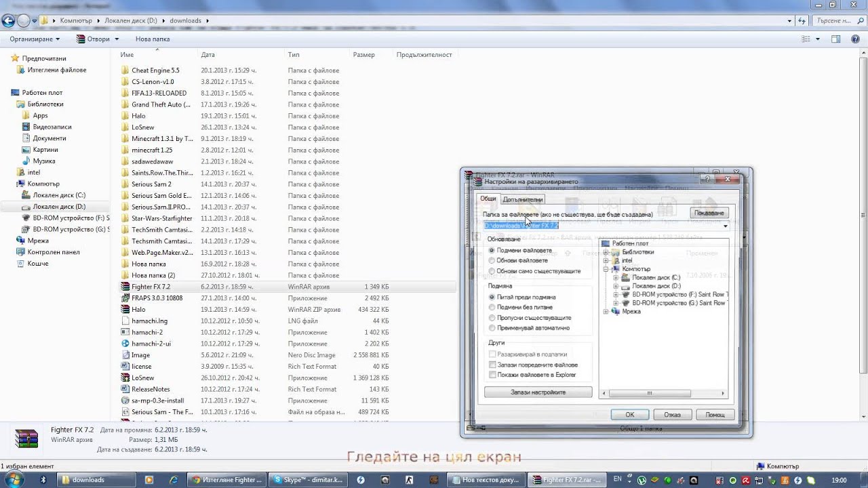Viewport: 868px width, 488px height.
Task: Click the media player taskbar icon
Action: tap(149, 480)
